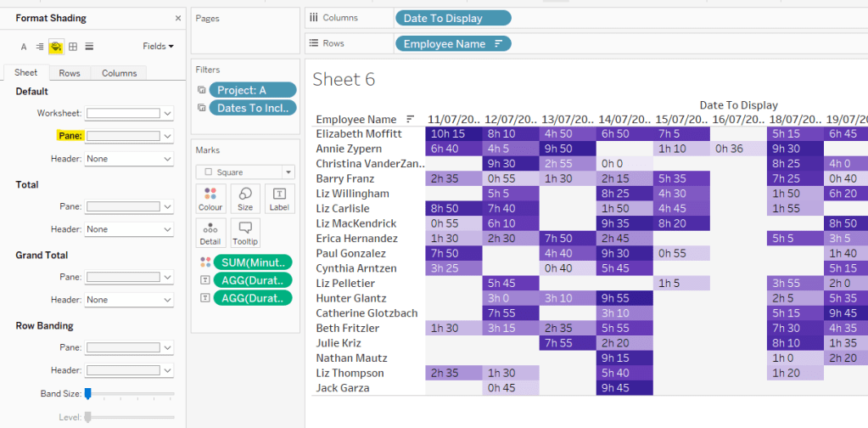The width and height of the screenshot is (868, 428).
Task: Open the Label marks button
Action: pyautogui.click(x=278, y=198)
